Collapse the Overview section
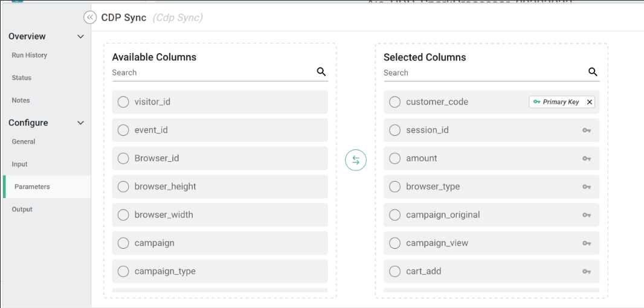This screenshot has height=308, width=644. (x=81, y=37)
